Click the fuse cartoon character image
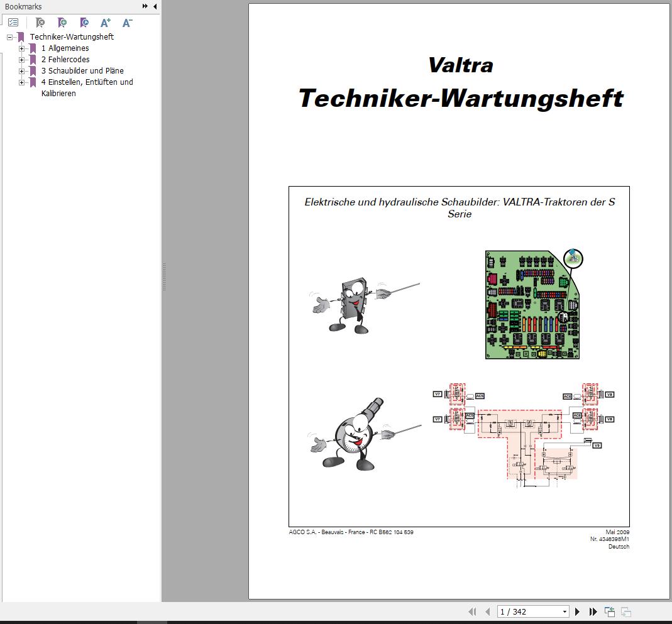This screenshot has height=624, width=672. (363, 306)
